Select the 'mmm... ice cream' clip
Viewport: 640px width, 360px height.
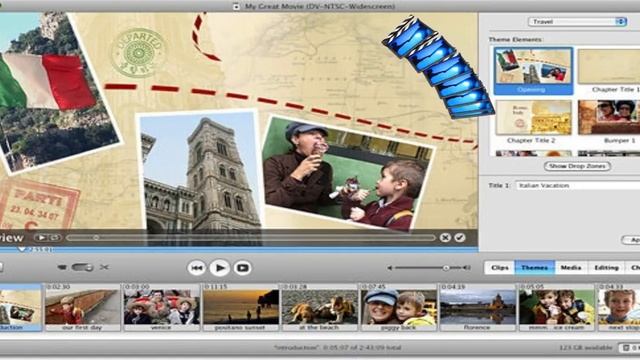(556, 307)
